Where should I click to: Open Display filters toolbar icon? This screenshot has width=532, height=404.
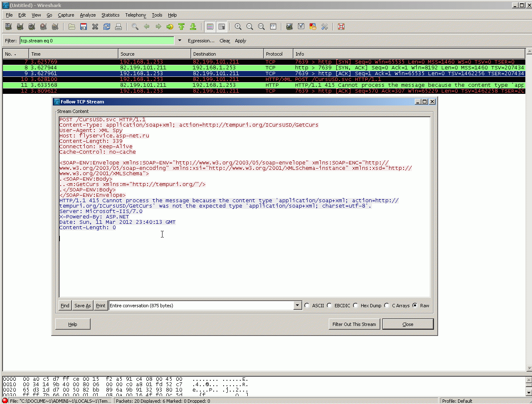point(301,27)
